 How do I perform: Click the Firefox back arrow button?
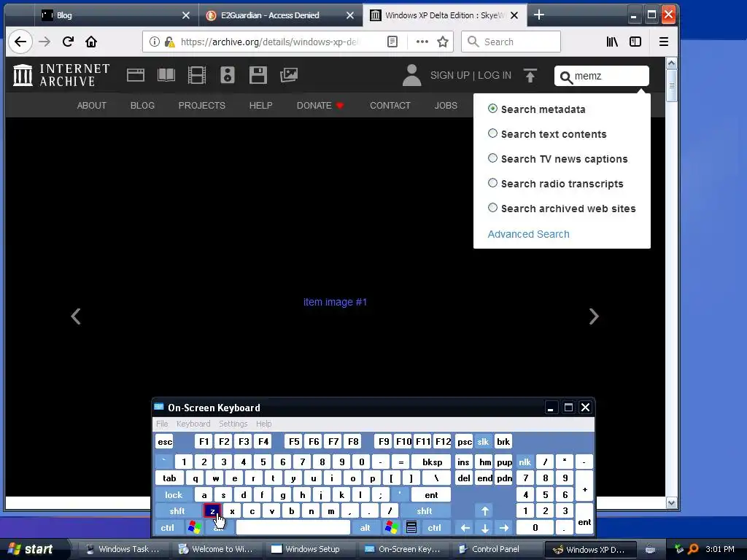tap(20, 42)
